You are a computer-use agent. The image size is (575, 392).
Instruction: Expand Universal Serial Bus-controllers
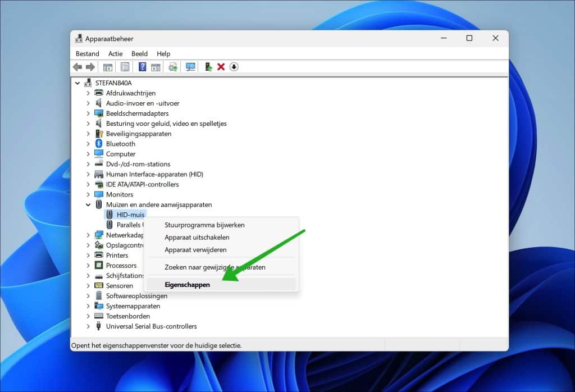(88, 326)
